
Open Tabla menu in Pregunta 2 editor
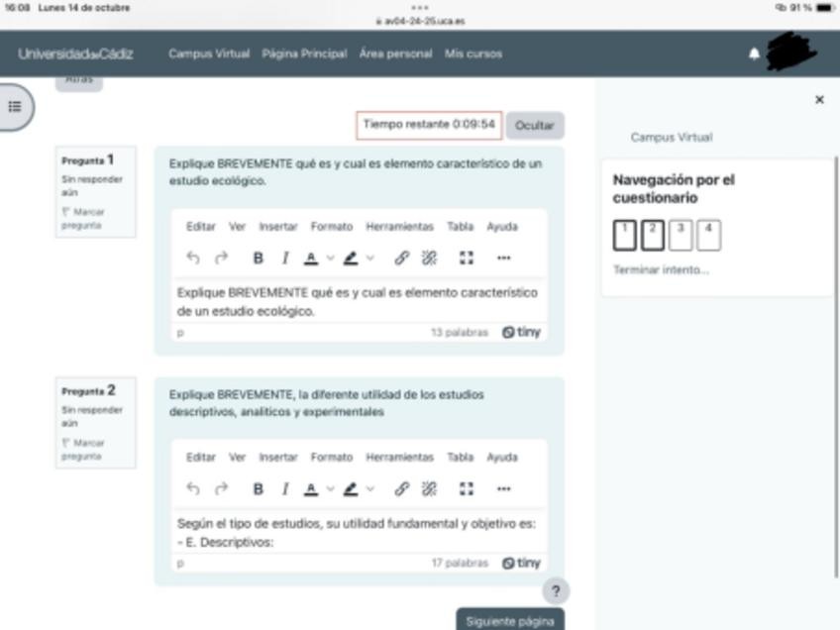coord(461,457)
